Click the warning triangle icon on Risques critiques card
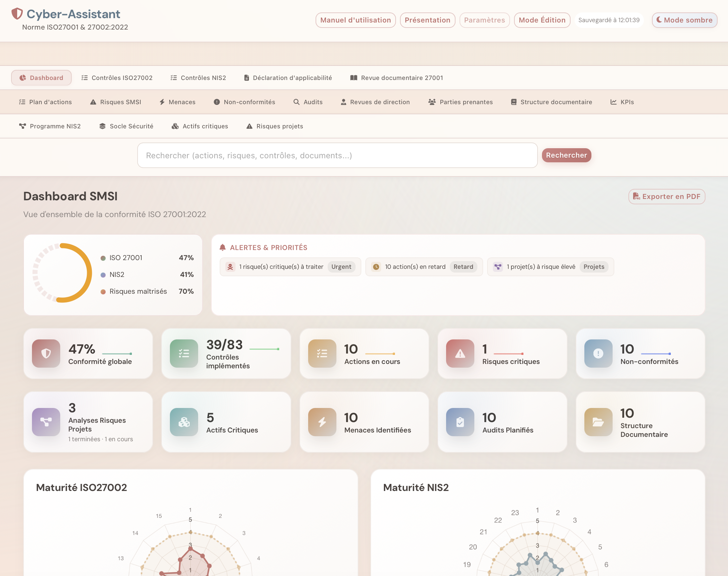Image resolution: width=728 pixels, height=576 pixels. point(460,354)
